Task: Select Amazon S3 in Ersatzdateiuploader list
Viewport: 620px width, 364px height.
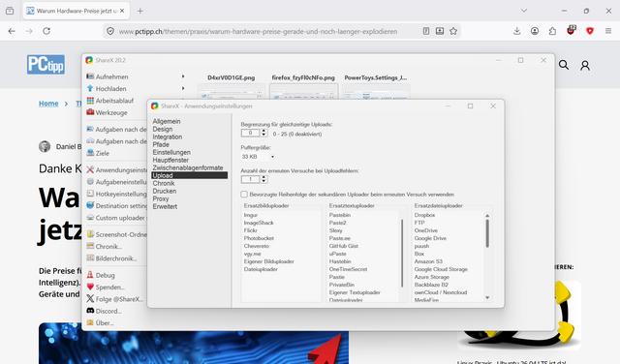Action: (428, 261)
